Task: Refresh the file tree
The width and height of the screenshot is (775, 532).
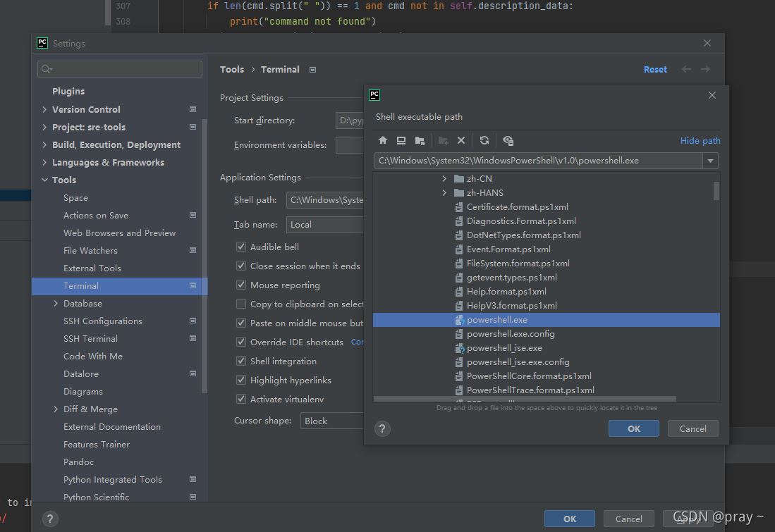Action: click(x=484, y=141)
